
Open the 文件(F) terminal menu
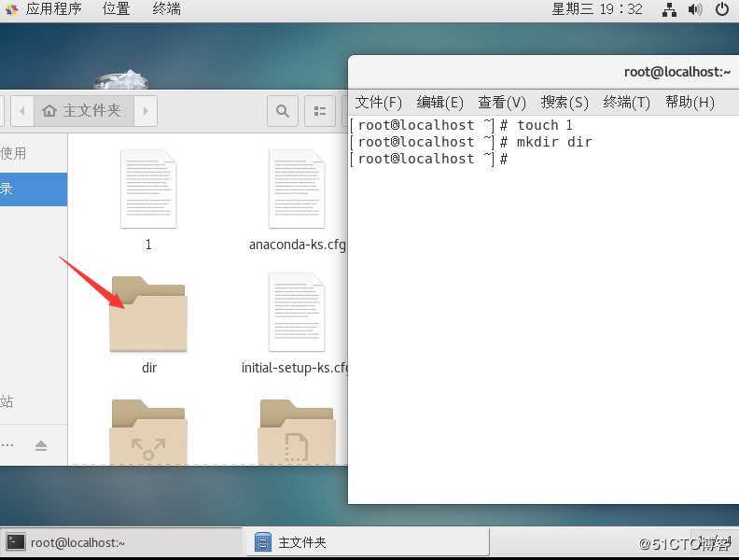(379, 102)
